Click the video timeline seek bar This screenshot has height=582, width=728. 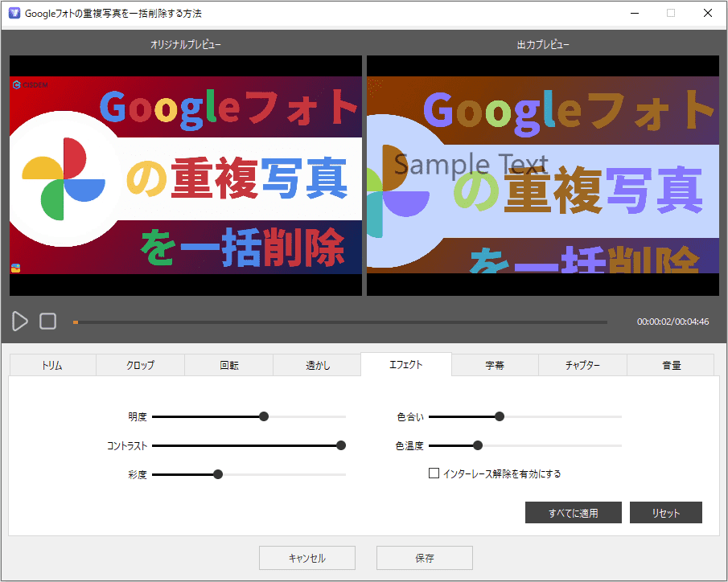339,322
